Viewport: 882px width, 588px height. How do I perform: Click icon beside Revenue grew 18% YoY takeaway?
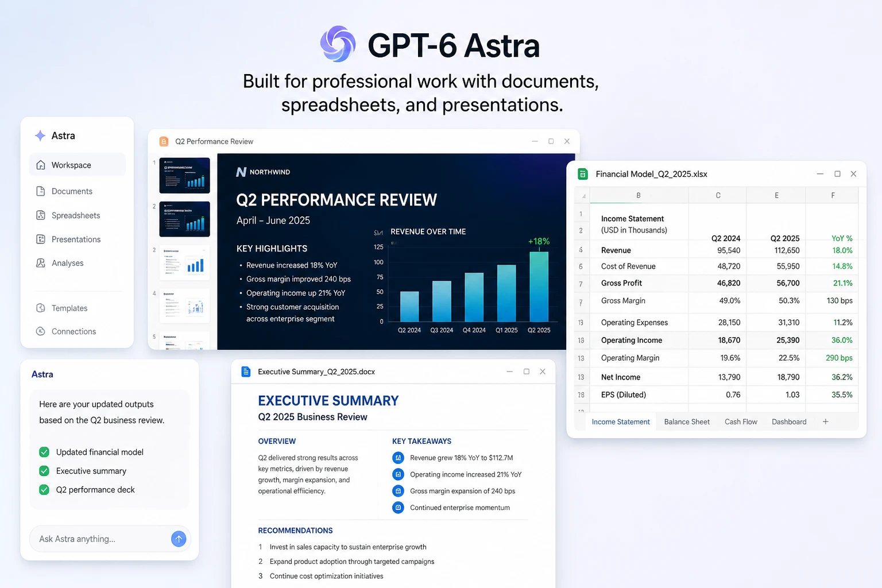[x=398, y=458]
